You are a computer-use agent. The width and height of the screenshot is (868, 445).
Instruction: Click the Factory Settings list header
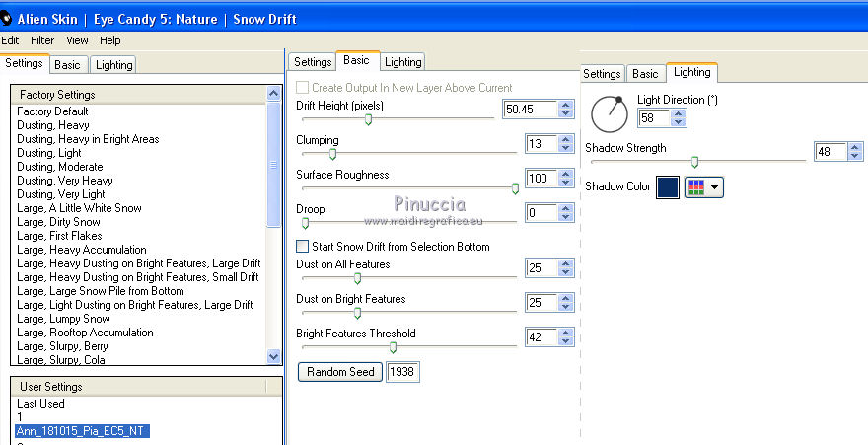tap(138, 95)
